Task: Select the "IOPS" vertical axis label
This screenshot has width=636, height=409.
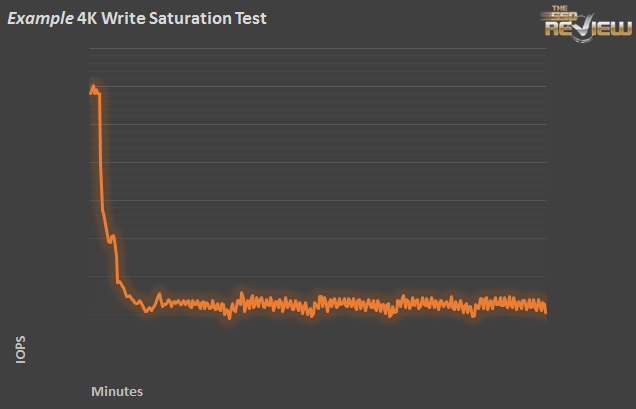Action: 21,353
